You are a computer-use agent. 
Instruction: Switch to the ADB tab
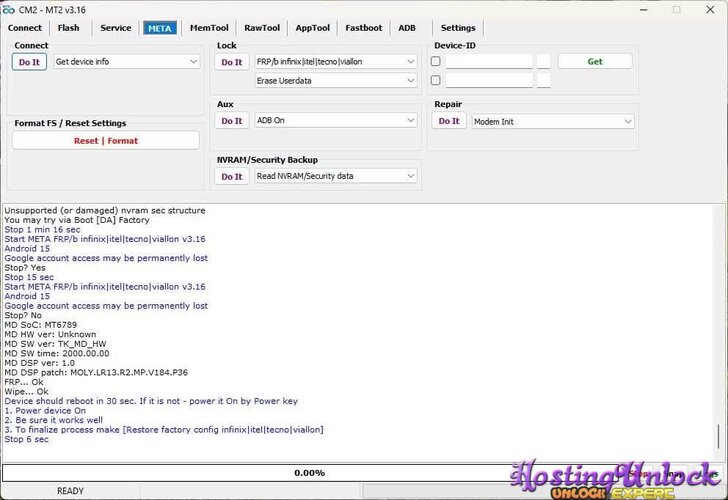(x=407, y=28)
